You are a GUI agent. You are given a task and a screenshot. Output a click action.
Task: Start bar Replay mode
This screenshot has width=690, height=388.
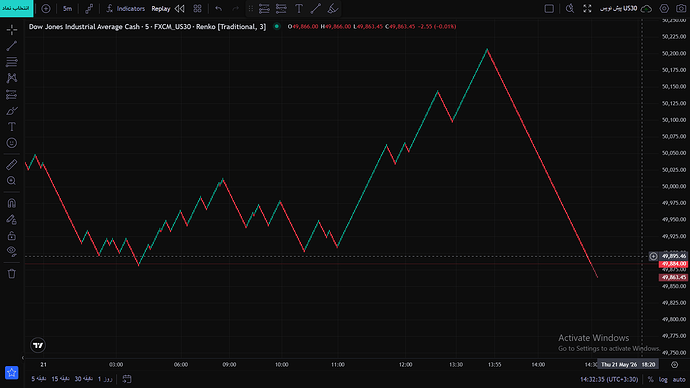click(161, 9)
